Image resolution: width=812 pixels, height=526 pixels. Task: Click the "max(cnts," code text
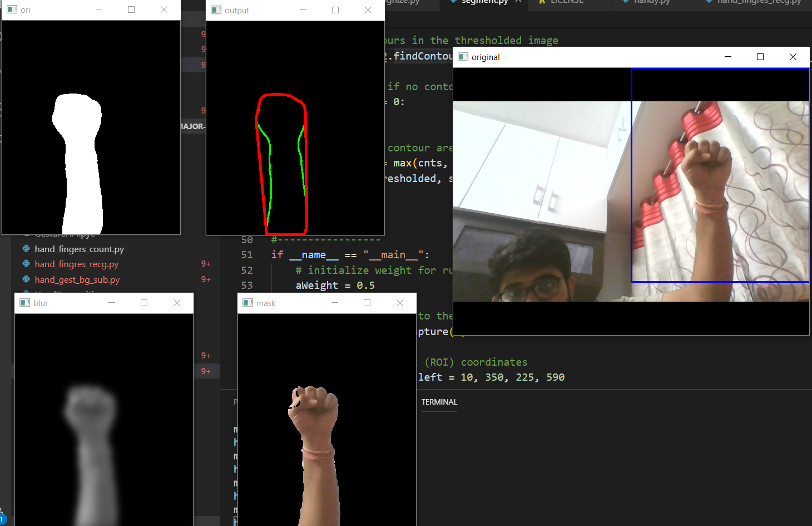click(x=420, y=163)
